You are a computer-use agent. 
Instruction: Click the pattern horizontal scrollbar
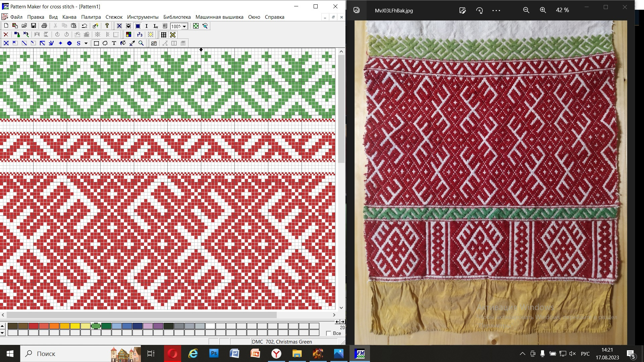[142, 315]
